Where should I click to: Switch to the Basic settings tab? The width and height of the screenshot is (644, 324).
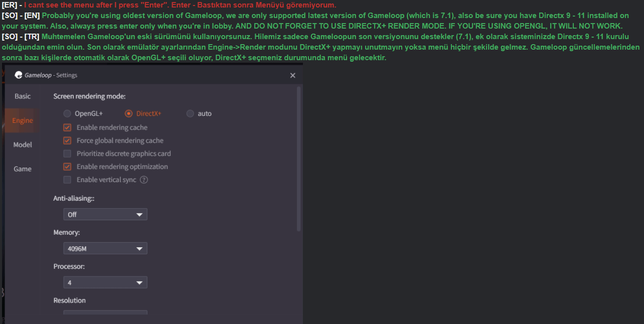[23, 96]
